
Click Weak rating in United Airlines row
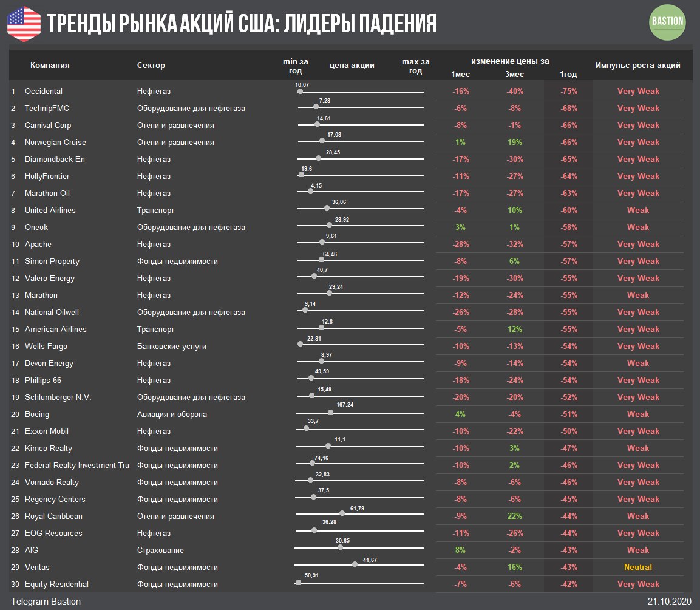click(638, 210)
